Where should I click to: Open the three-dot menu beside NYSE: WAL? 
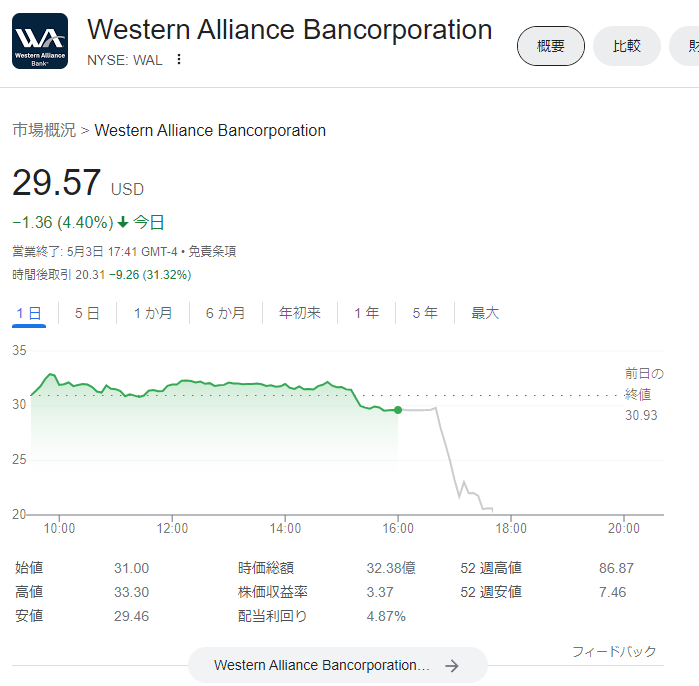tap(179, 59)
